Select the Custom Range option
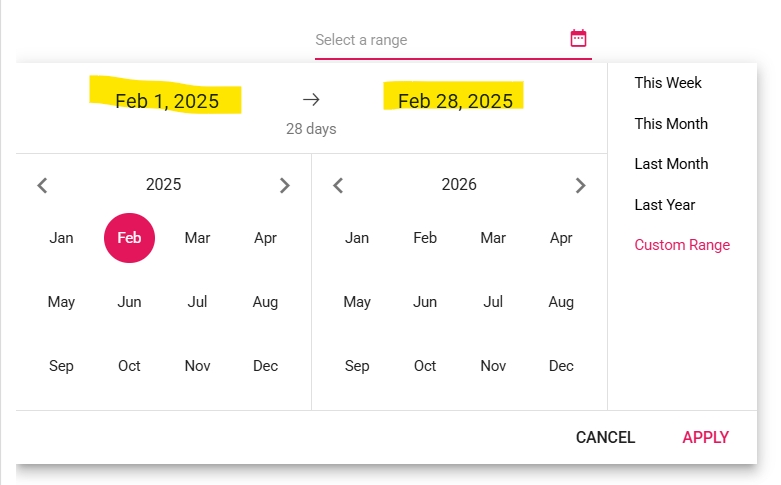Screen dimensions: 781x485 [x=682, y=245]
